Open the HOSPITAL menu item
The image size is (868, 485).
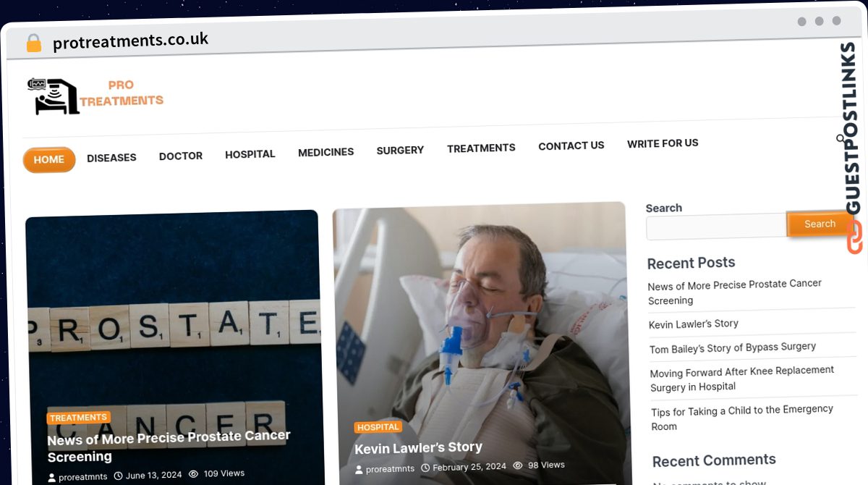250,154
